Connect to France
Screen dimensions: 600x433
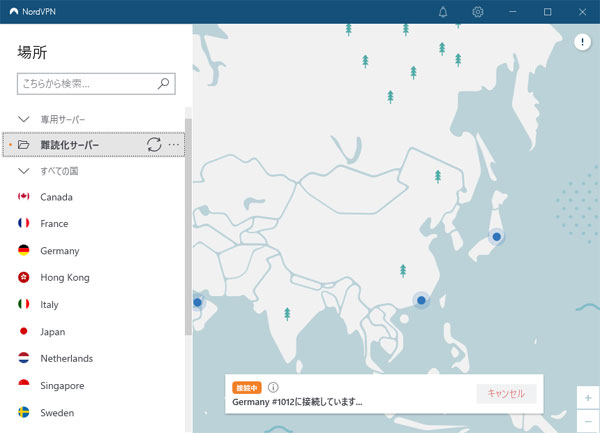54,223
